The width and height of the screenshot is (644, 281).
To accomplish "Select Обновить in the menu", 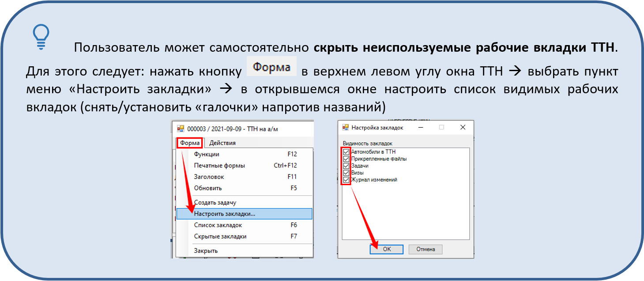I will click(x=208, y=188).
